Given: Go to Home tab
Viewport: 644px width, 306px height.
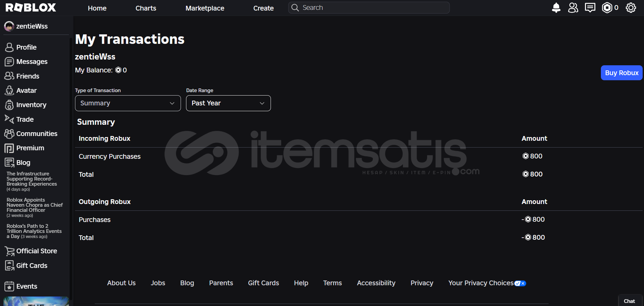Looking at the screenshot, I should tap(97, 8).
